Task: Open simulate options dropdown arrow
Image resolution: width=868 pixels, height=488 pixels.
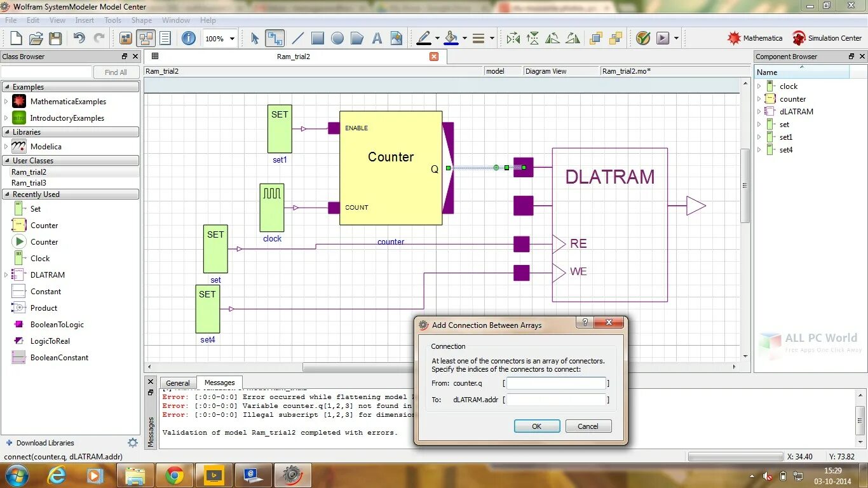Action: pos(676,38)
